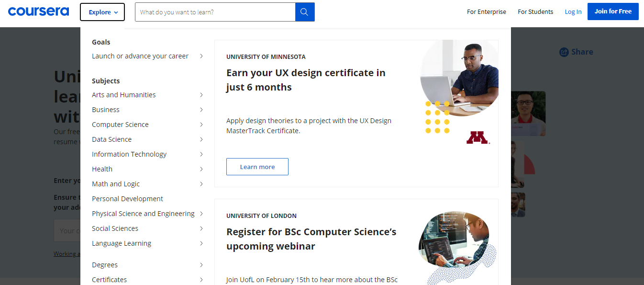Expand the Degrees submenu arrow
644x285 pixels.
point(201,265)
